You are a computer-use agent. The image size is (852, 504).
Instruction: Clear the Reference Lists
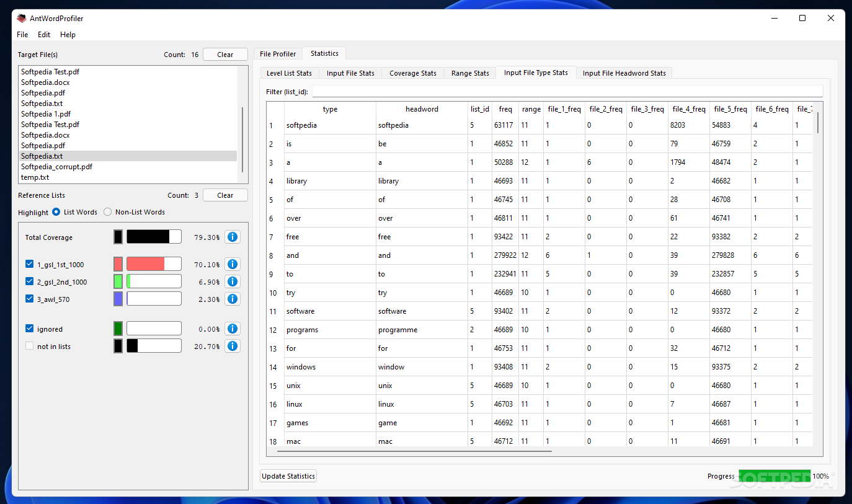pyautogui.click(x=225, y=195)
